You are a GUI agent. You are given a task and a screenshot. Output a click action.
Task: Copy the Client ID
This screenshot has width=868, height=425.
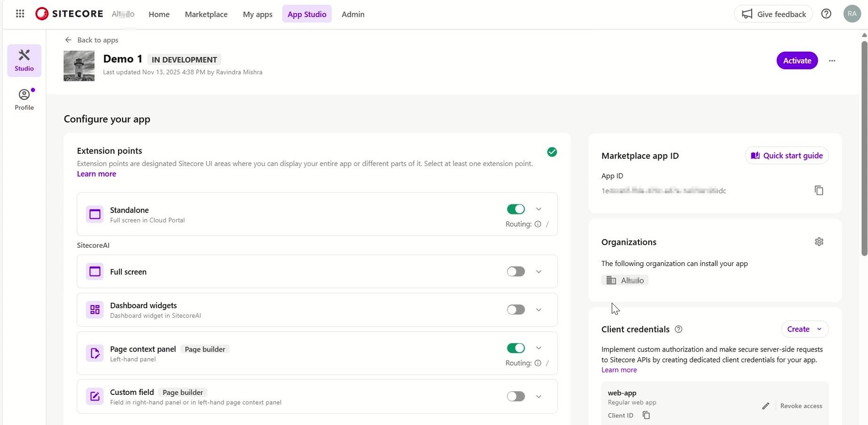coord(646,415)
